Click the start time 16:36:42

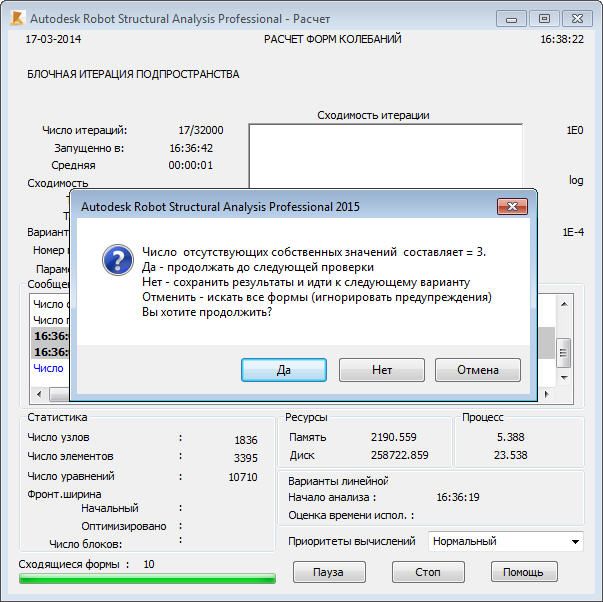[x=191, y=148]
